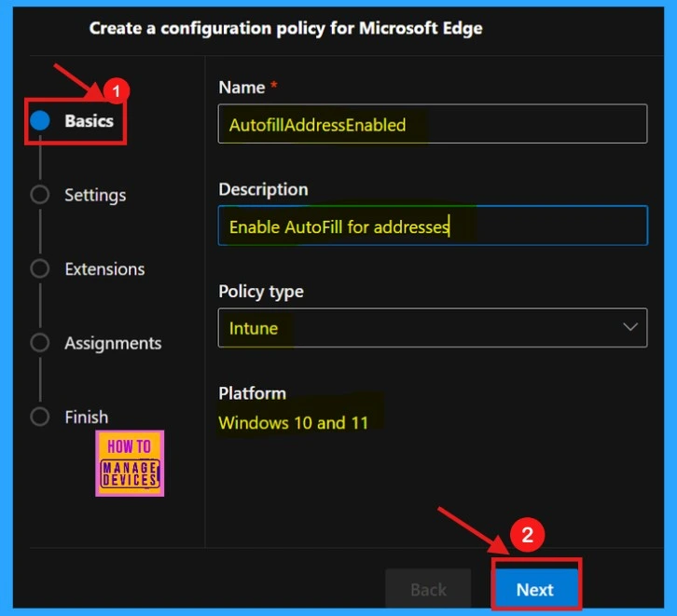
Task: Click the blue Basics step circle
Action: (x=40, y=120)
